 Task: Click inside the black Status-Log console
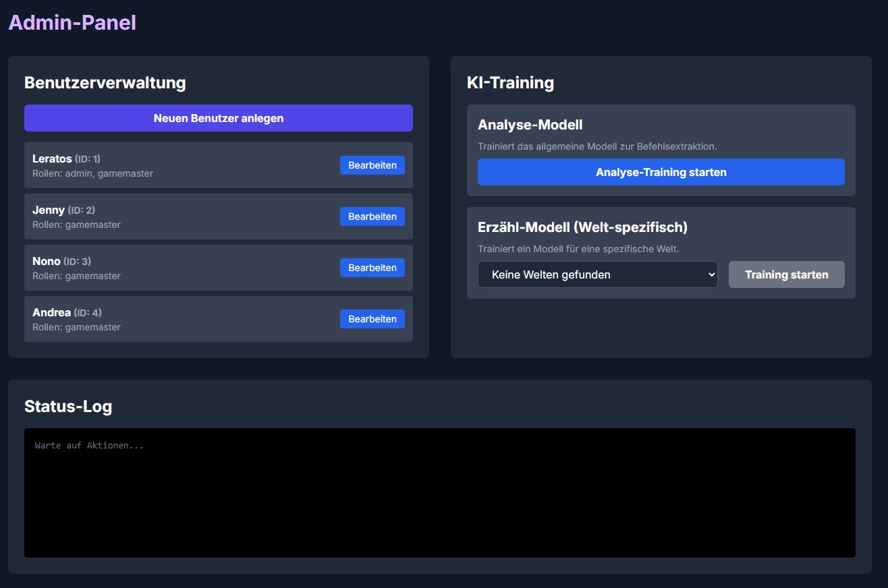(x=439, y=499)
